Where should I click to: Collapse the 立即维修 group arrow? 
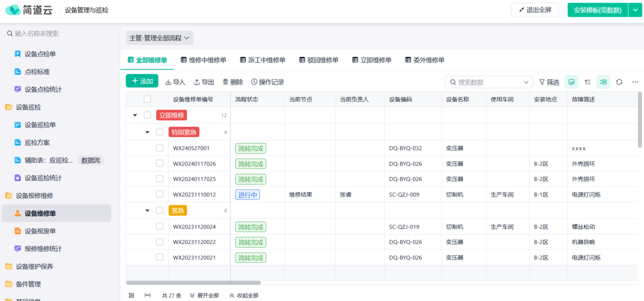[135, 115]
